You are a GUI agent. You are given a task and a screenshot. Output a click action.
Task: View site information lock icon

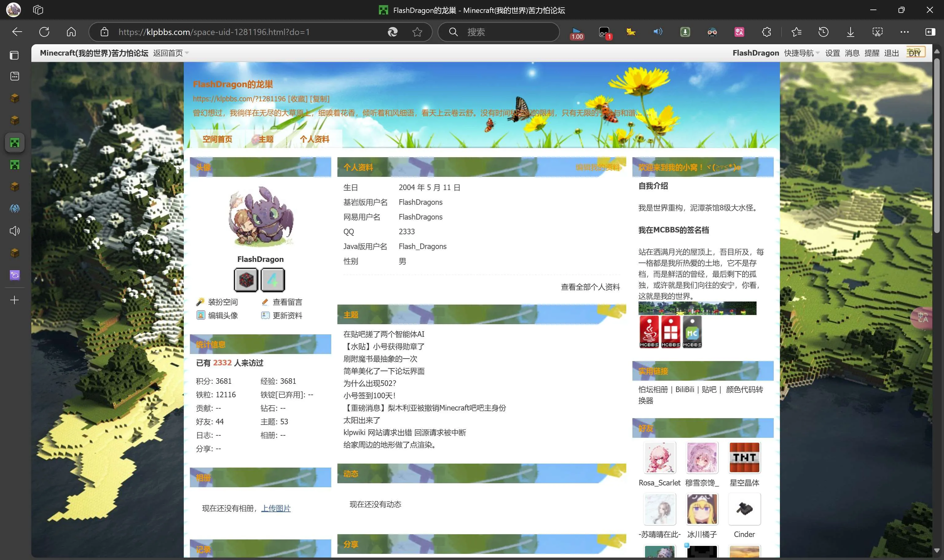click(104, 32)
